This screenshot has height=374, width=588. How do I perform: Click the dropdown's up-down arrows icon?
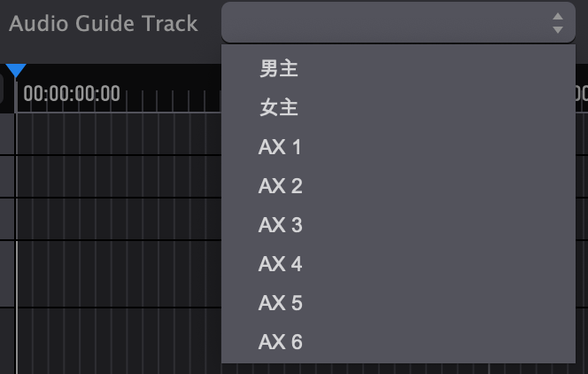(558, 23)
